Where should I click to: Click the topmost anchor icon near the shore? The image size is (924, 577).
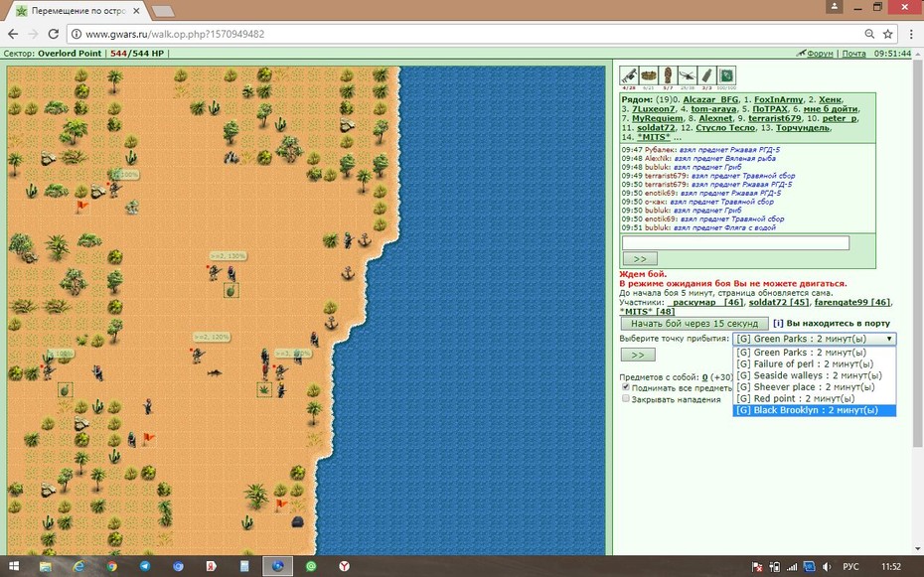tap(365, 239)
